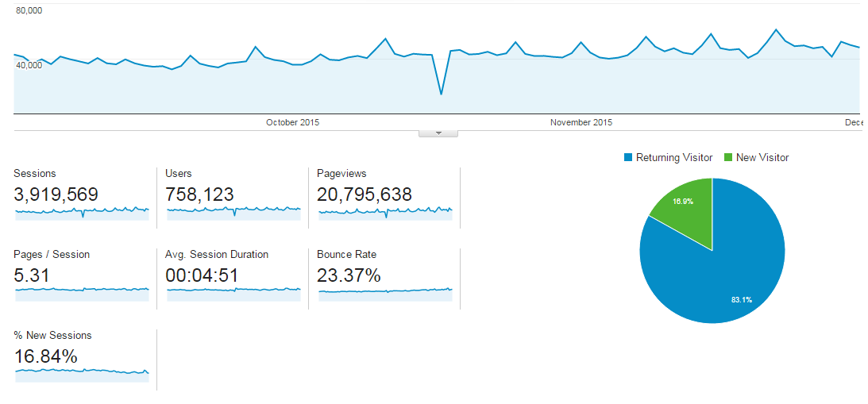Select the Sessions metric value 3,919,569
Image resolution: width=868 pixels, height=404 pixels.
(56, 194)
